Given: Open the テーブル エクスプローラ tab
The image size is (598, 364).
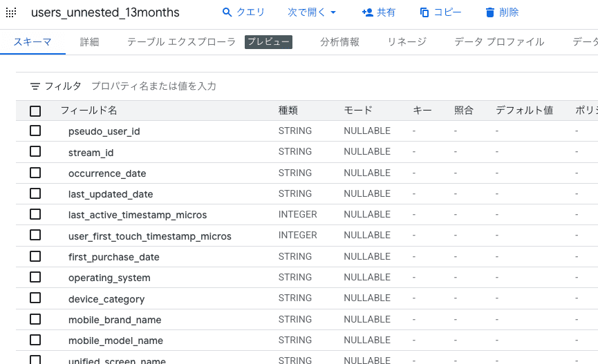Looking at the screenshot, I should 181,42.
